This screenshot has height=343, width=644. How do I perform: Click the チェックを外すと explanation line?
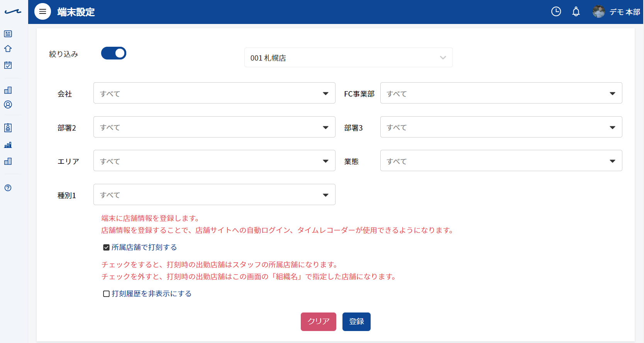click(249, 277)
